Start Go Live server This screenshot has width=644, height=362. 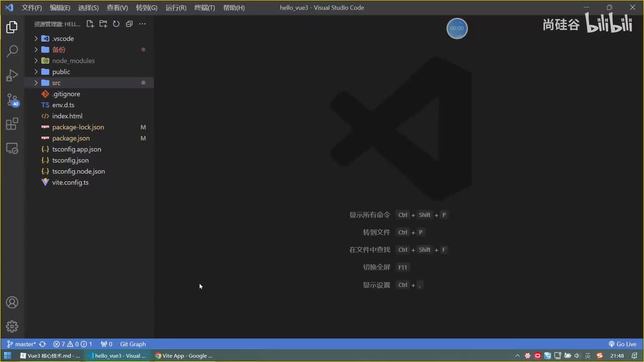(x=622, y=344)
